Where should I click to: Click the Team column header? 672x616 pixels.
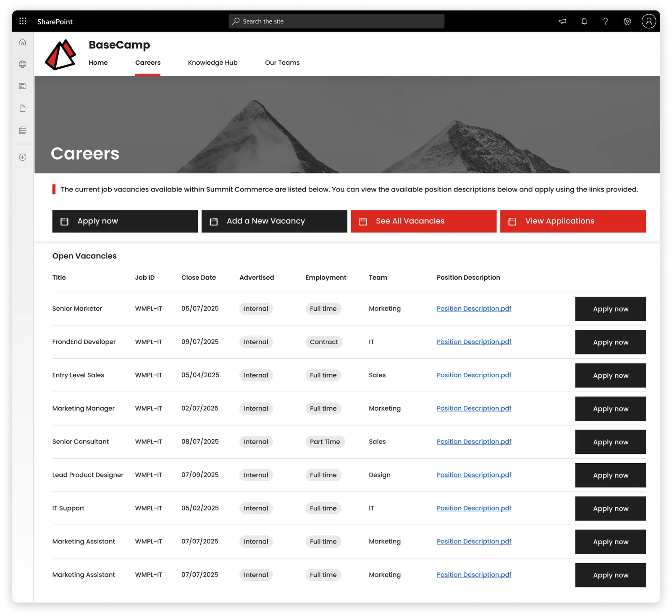coord(378,278)
